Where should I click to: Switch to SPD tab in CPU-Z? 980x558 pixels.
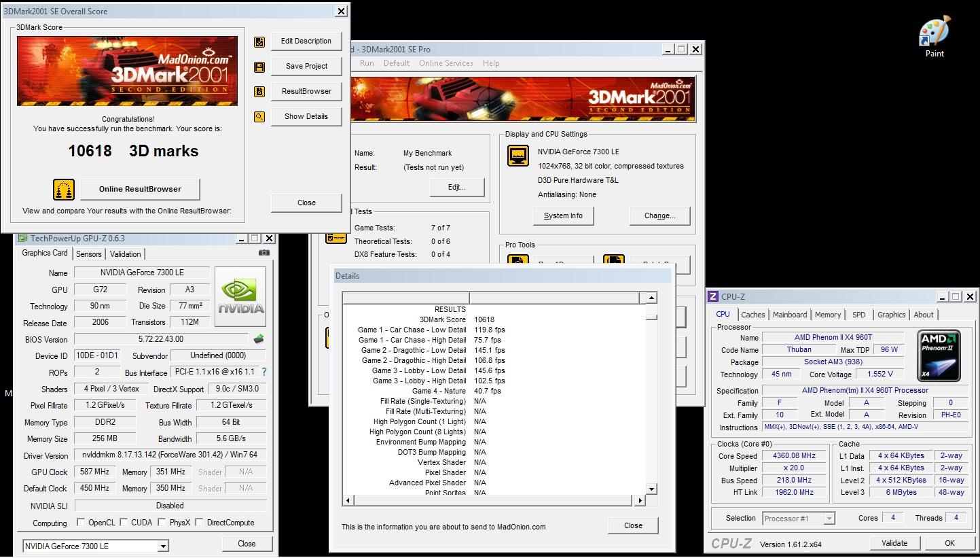pos(859,315)
